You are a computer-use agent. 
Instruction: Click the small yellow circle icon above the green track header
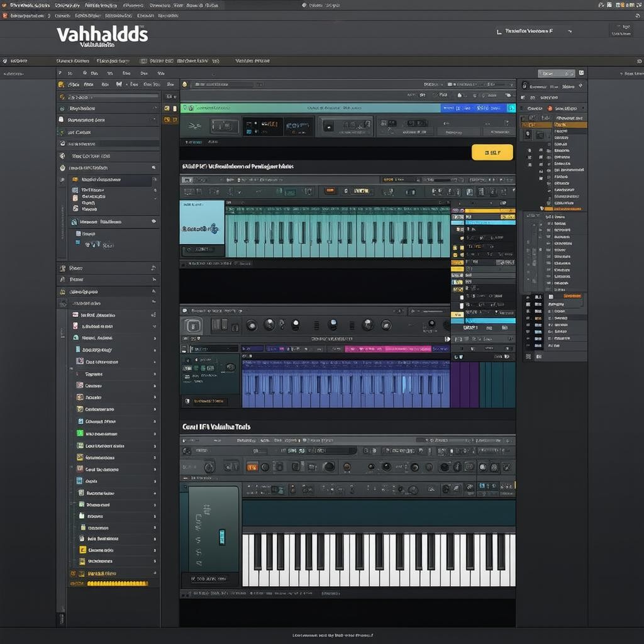184,84
